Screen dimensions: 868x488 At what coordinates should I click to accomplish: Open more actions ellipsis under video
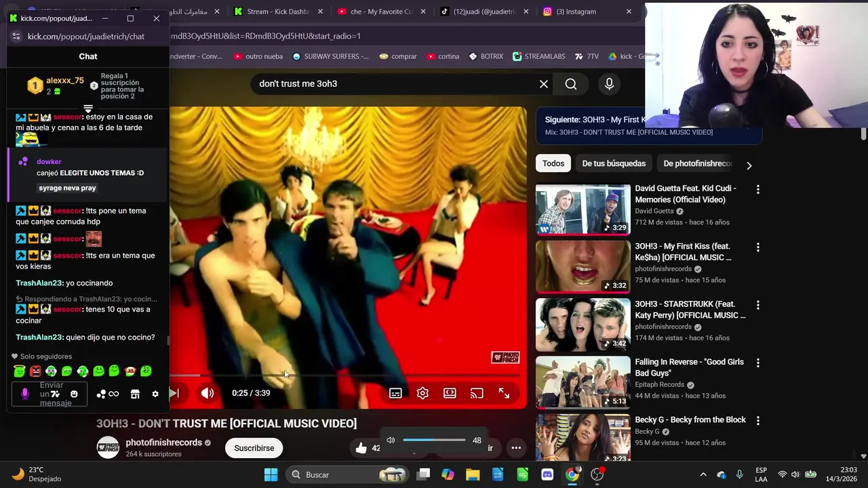tap(516, 448)
